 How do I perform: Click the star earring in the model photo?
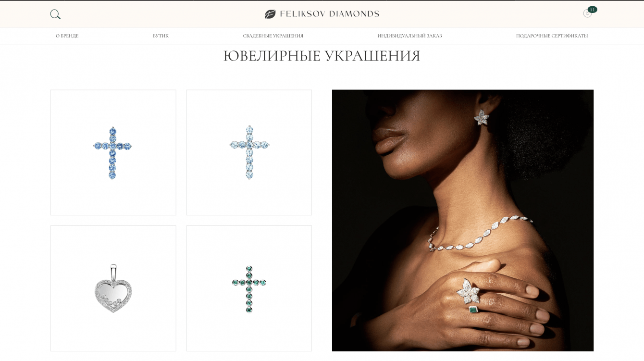click(482, 117)
